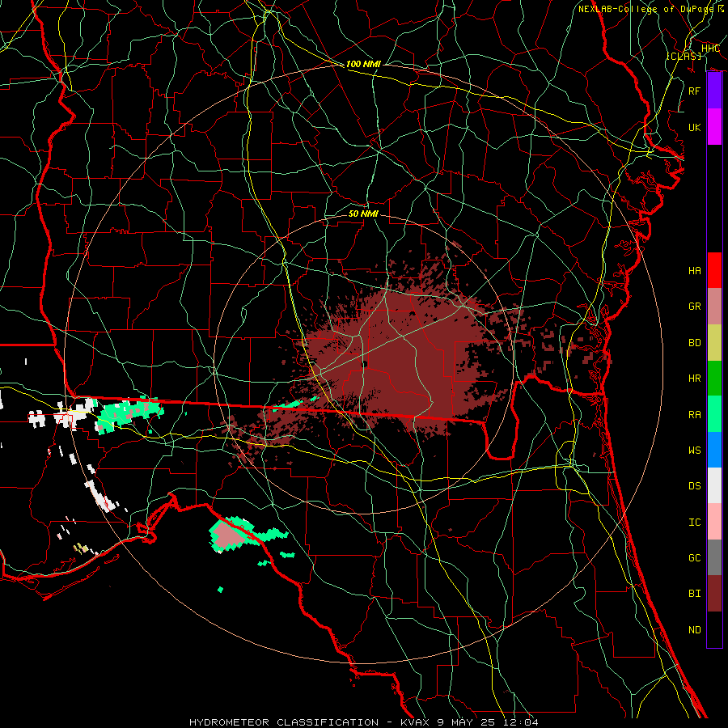728x728 pixels.
Task: Click the red HA legend swatch
Action: coord(714,270)
